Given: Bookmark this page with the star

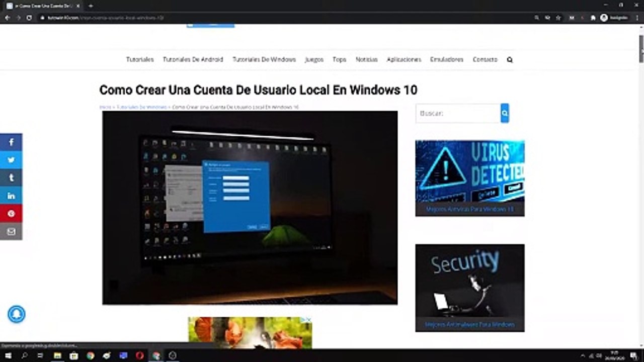Looking at the screenshot, I should click(558, 18).
